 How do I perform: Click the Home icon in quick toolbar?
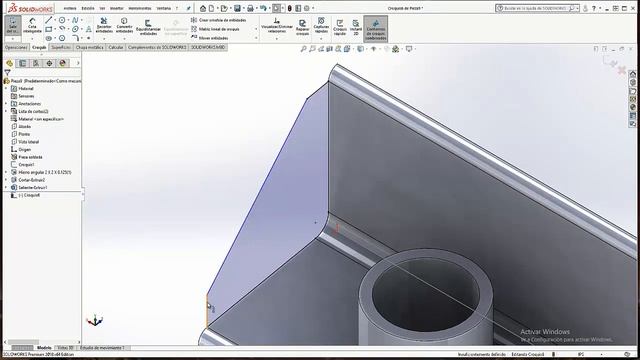click(x=203, y=8)
